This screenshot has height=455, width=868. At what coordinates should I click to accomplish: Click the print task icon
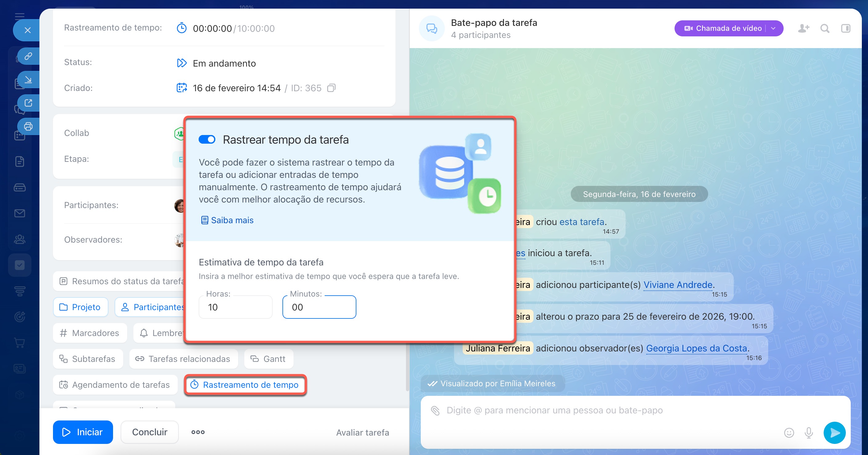[x=28, y=126]
